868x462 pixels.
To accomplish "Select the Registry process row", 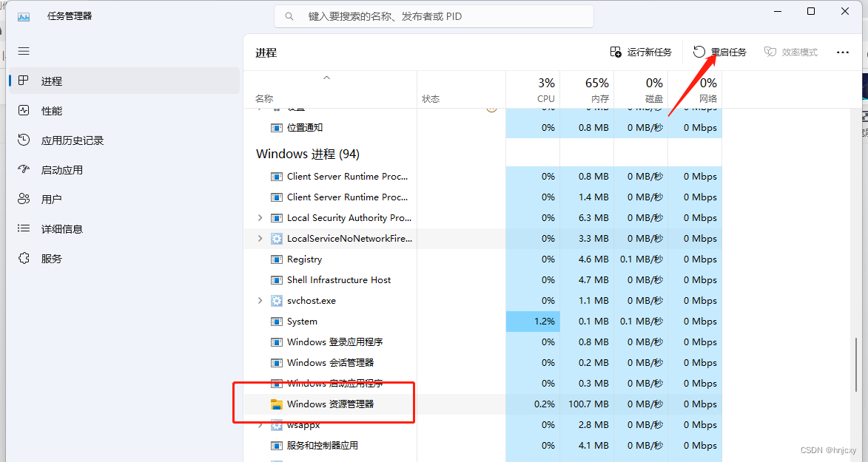I will [x=482, y=259].
